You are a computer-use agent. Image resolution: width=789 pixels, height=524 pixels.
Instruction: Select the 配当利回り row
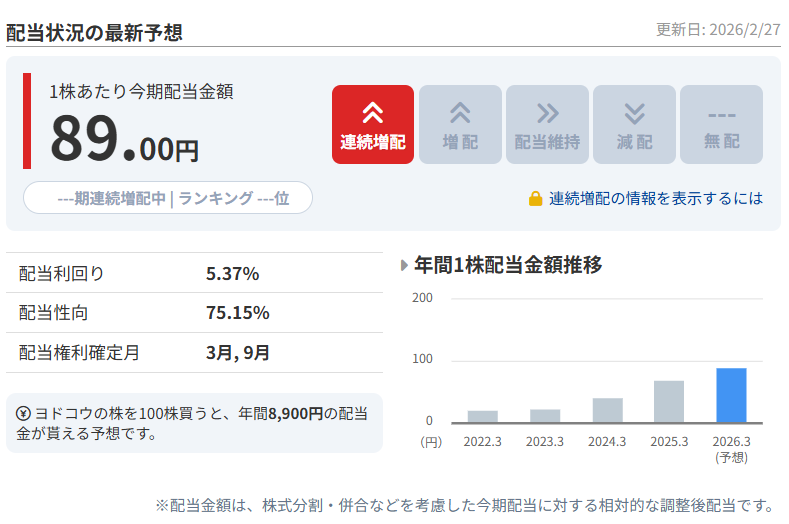(194, 274)
